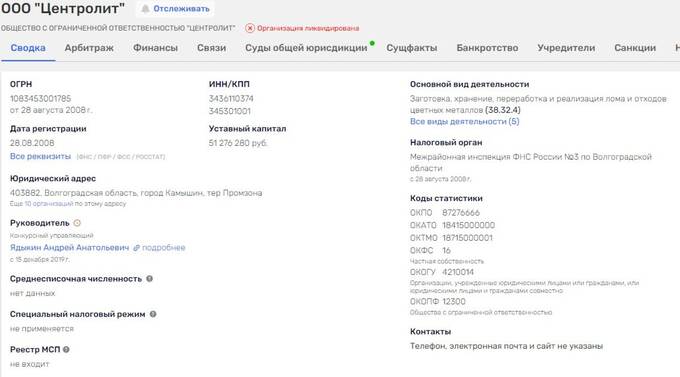Go to the Учредители tab
This screenshot has width=680, height=377.
point(566,48)
